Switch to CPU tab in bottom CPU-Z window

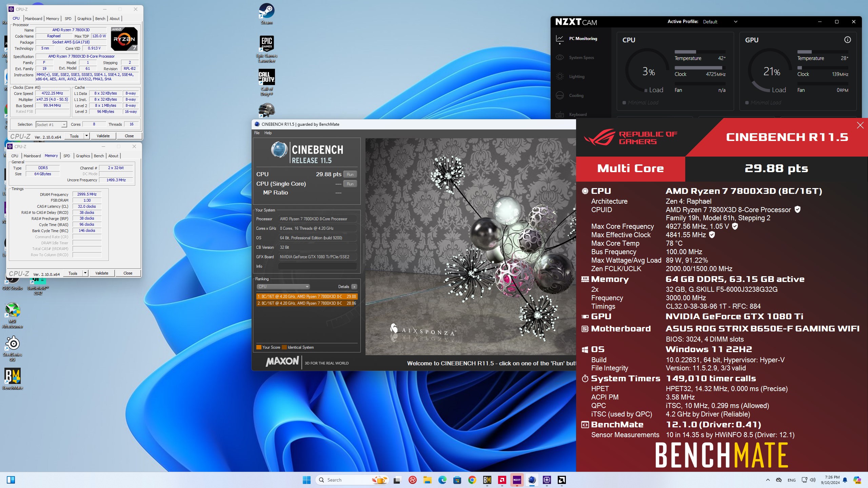pyautogui.click(x=15, y=156)
